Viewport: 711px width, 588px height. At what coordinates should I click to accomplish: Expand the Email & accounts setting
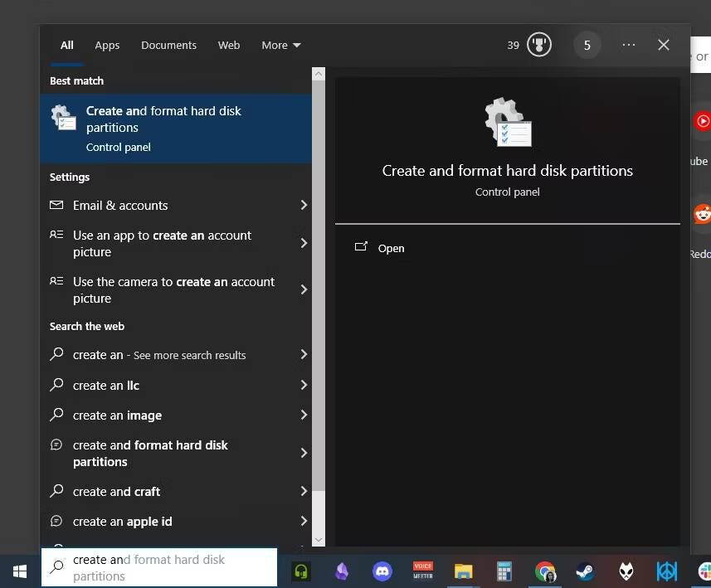point(304,205)
